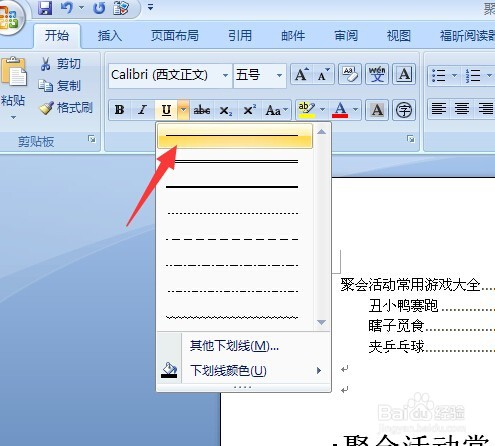This screenshot has height=446, width=495.
Task: Click the Undo arrow icon
Action: (x=67, y=7)
